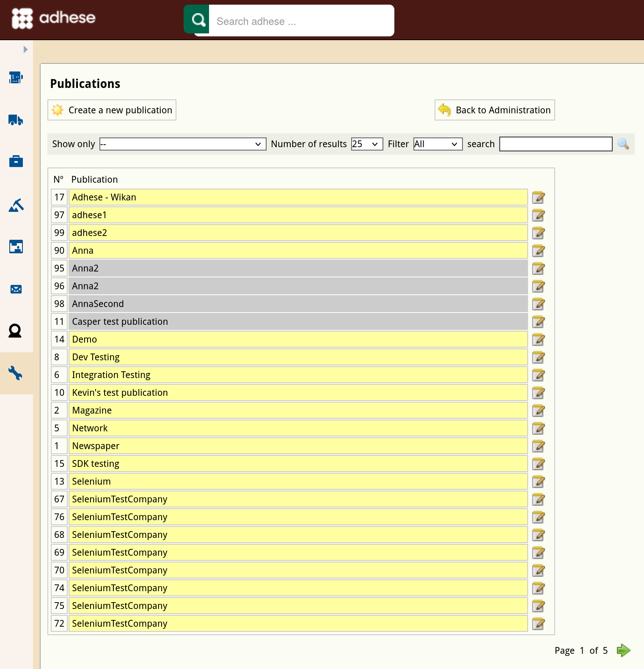Open the Filter All dropdown

click(x=438, y=144)
